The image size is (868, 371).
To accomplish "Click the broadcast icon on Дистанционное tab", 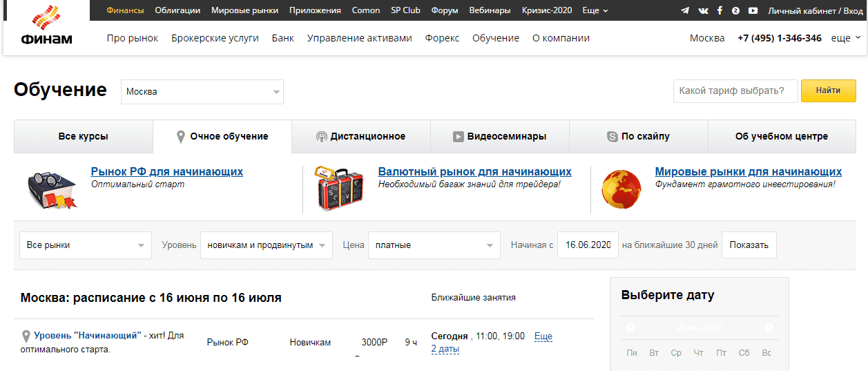I will pos(321,137).
